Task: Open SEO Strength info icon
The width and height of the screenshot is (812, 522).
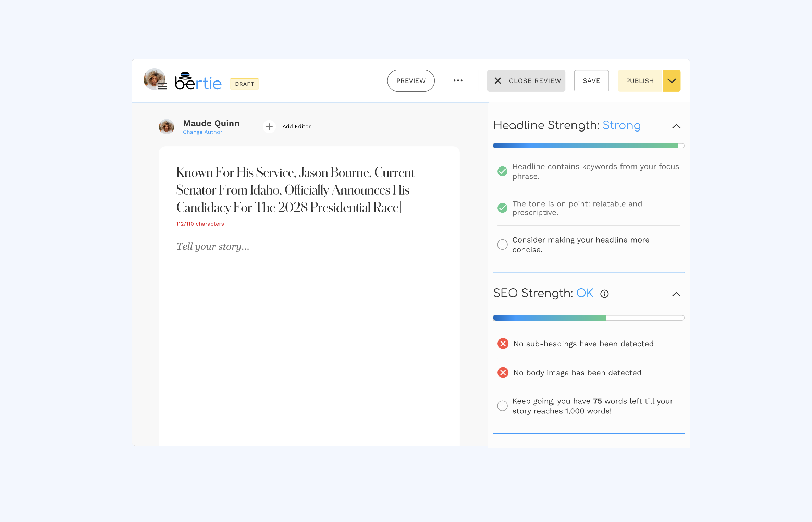Action: (604, 294)
